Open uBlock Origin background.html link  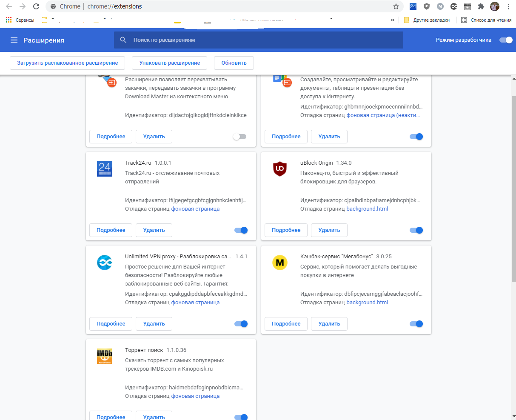pyautogui.click(x=367, y=209)
